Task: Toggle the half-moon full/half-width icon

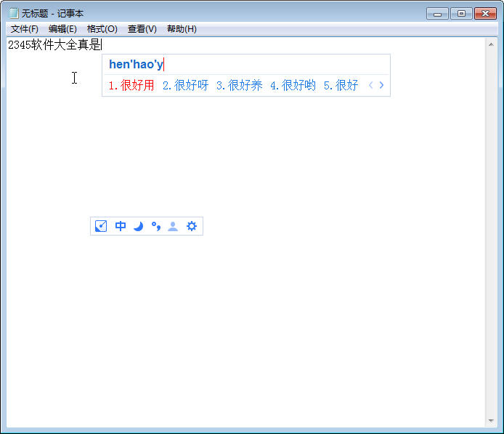Action: click(138, 226)
